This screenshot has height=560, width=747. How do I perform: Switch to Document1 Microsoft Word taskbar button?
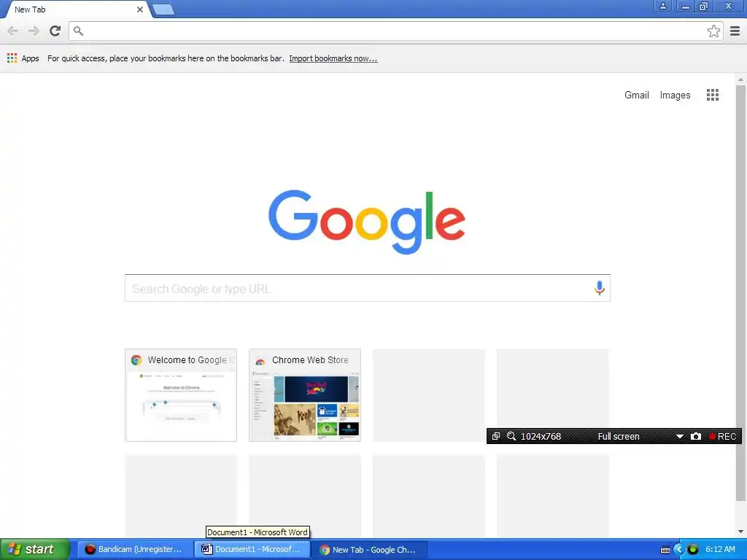coord(252,549)
